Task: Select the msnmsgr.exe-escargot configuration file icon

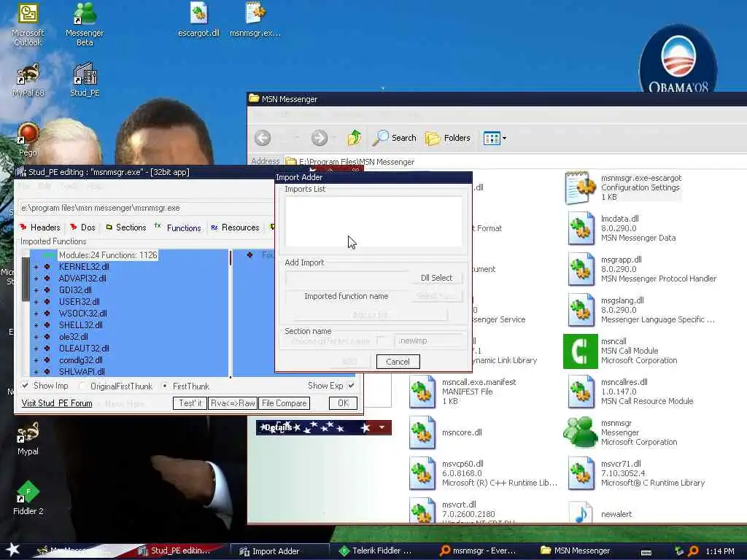Action: tap(580, 187)
